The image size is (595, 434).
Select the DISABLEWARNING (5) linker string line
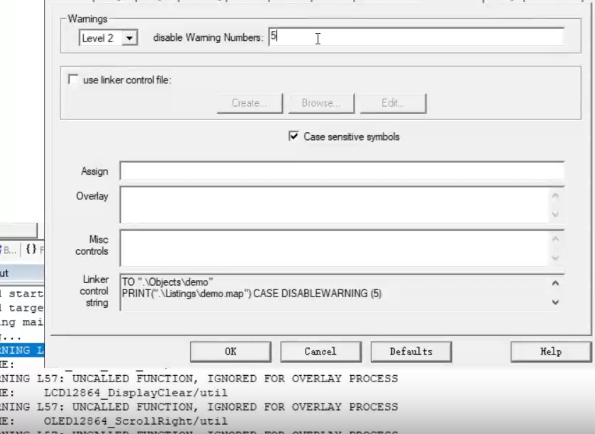[252, 293]
